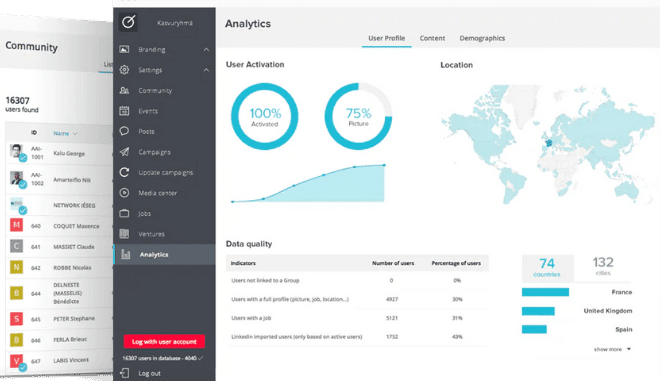Click Amarteifio Nik avatar in Community window

pyautogui.click(x=17, y=178)
